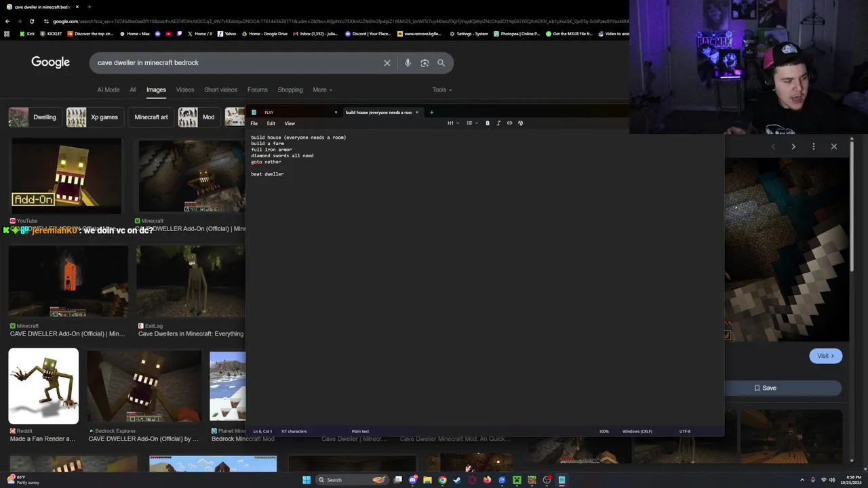The image size is (868, 488).
Task: Open the UTF-8 encoding selector
Action: coord(685,431)
